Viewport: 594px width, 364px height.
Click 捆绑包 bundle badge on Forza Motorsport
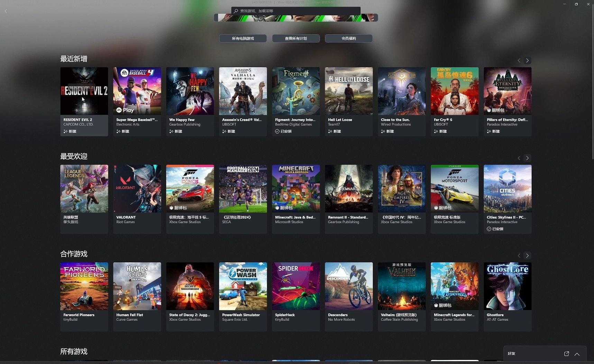point(442,208)
